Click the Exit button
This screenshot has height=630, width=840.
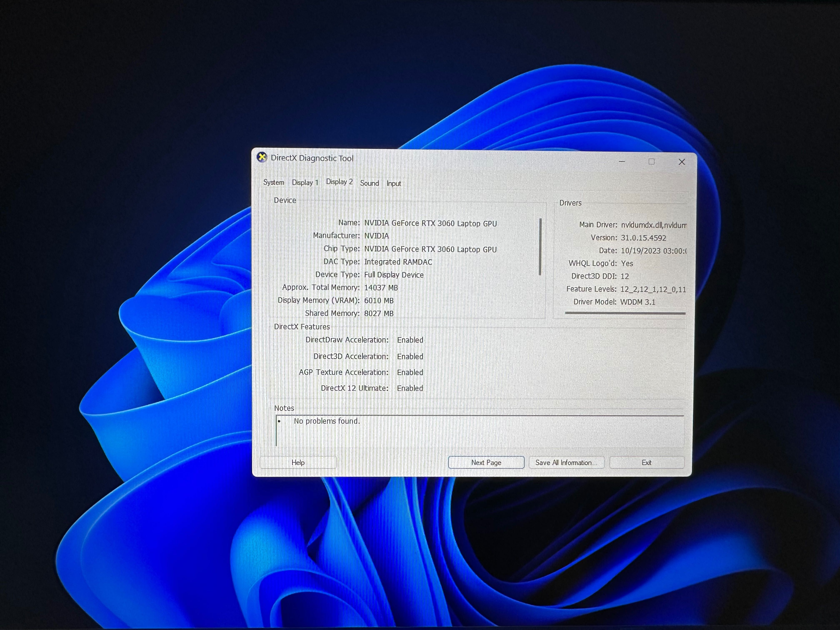point(646,462)
